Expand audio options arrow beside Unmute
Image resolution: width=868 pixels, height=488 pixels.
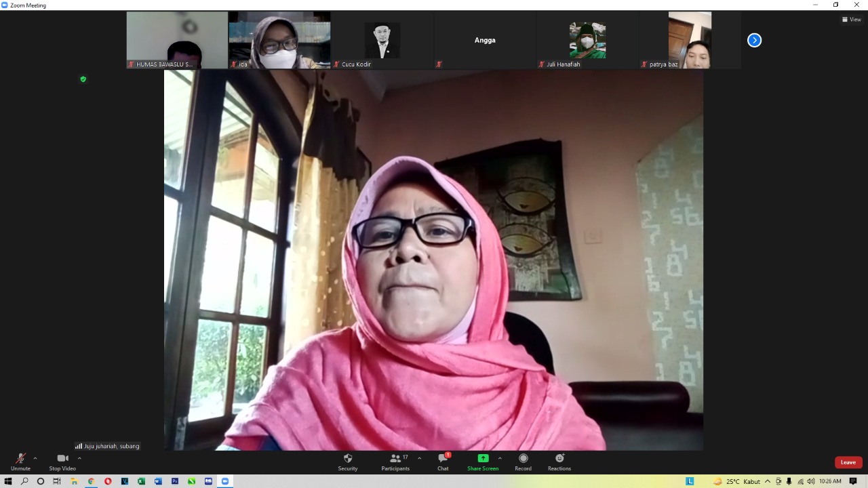coord(35,458)
